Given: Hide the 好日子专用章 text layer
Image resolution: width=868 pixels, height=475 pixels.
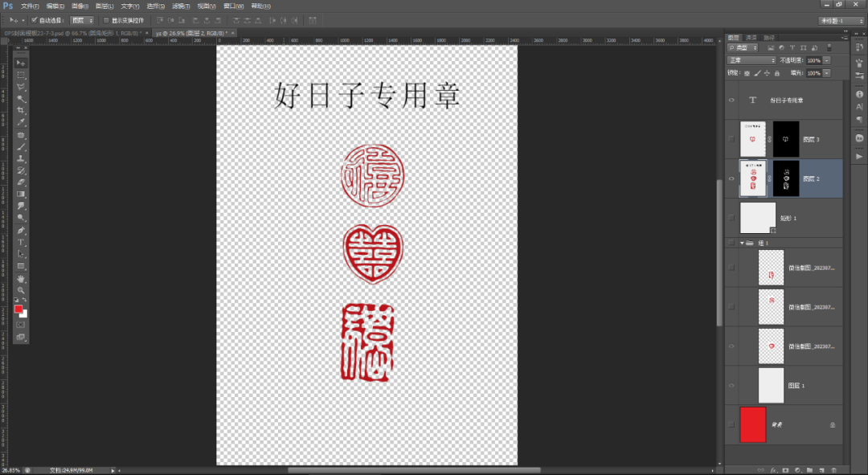Looking at the screenshot, I should coord(731,99).
